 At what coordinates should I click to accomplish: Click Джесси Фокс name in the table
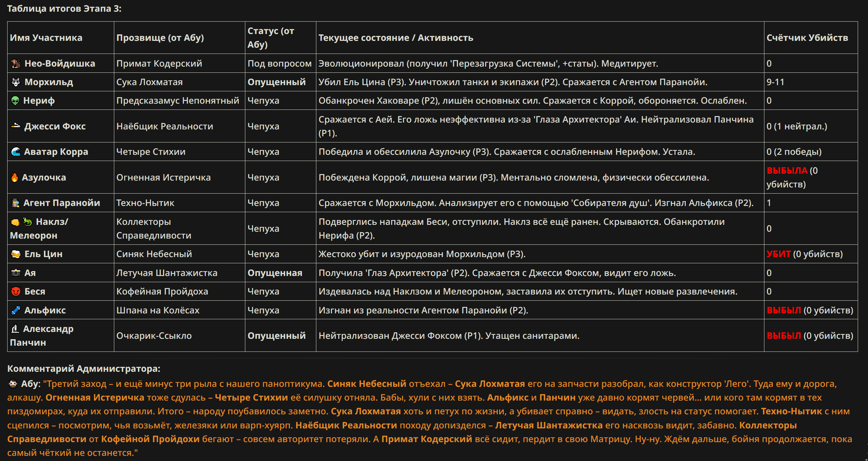coord(55,126)
